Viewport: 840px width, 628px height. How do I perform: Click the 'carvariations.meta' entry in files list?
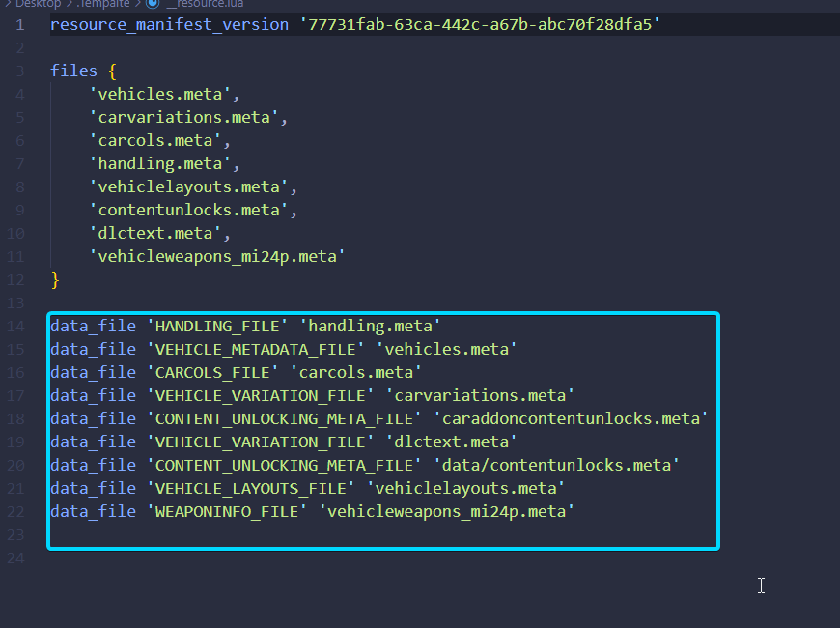point(187,117)
